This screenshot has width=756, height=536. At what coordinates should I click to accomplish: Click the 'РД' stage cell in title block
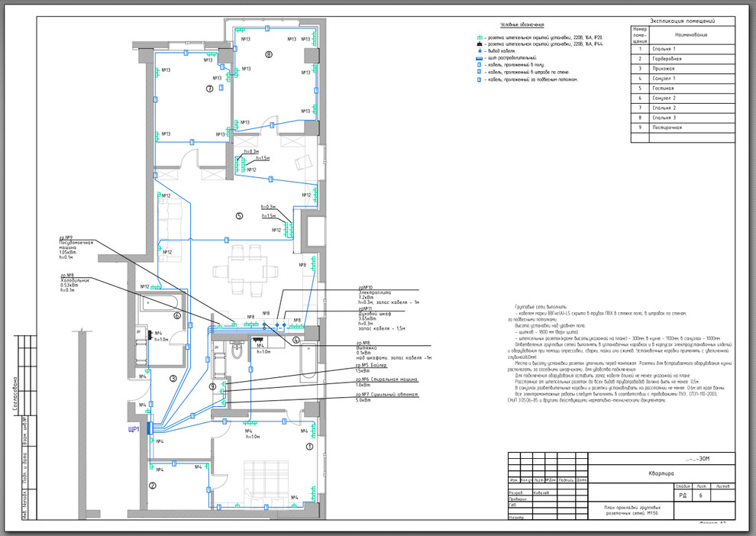[x=682, y=496]
